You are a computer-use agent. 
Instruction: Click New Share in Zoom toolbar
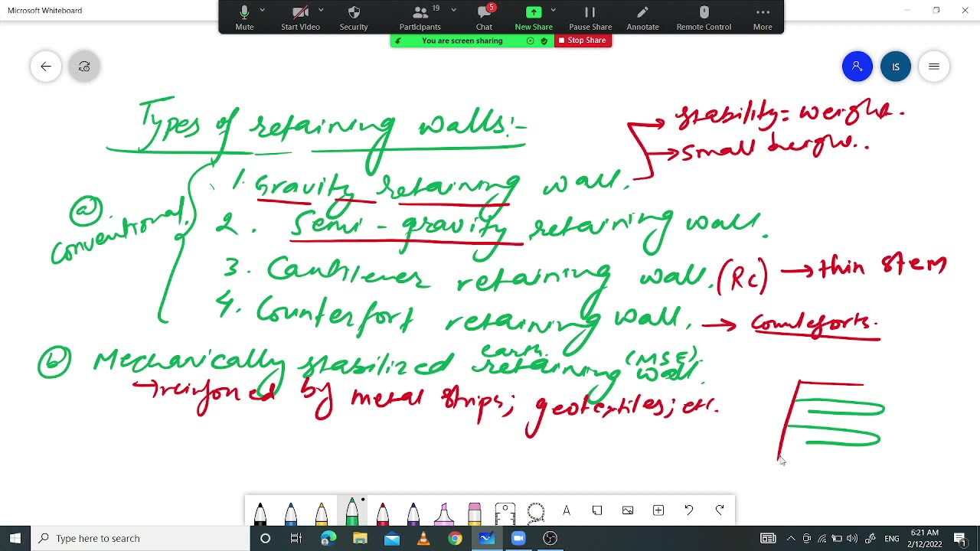click(534, 18)
